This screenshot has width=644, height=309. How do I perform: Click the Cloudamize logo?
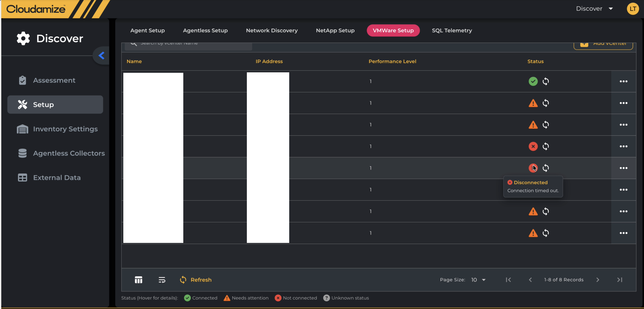(36, 9)
